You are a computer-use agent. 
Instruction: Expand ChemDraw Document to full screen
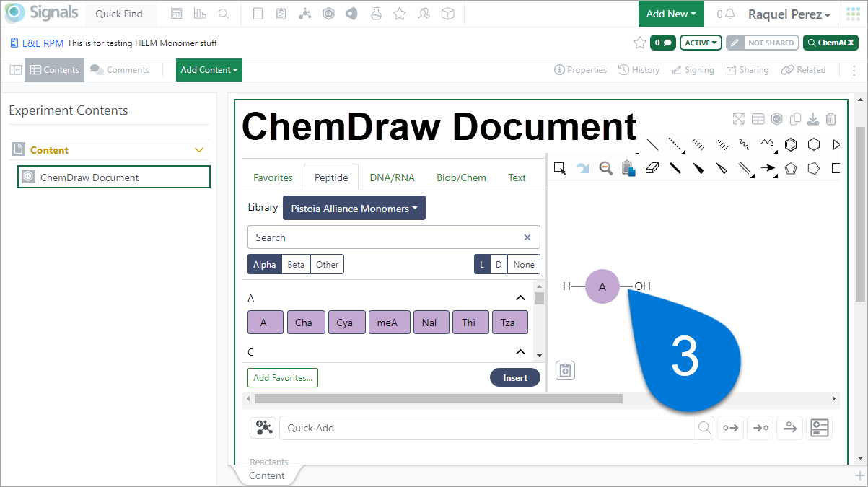[738, 119]
